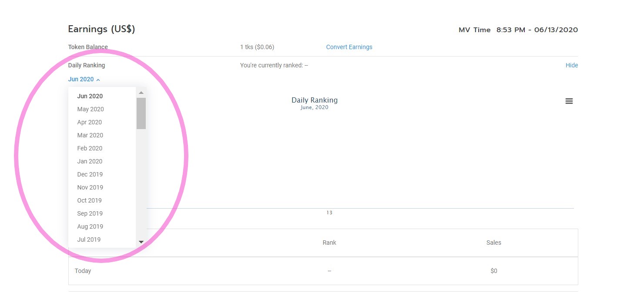Image resolution: width=644 pixels, height=296 pixels.
Task: Pick Nov 2019 in the dropdown
Action: tap(90, 187)
